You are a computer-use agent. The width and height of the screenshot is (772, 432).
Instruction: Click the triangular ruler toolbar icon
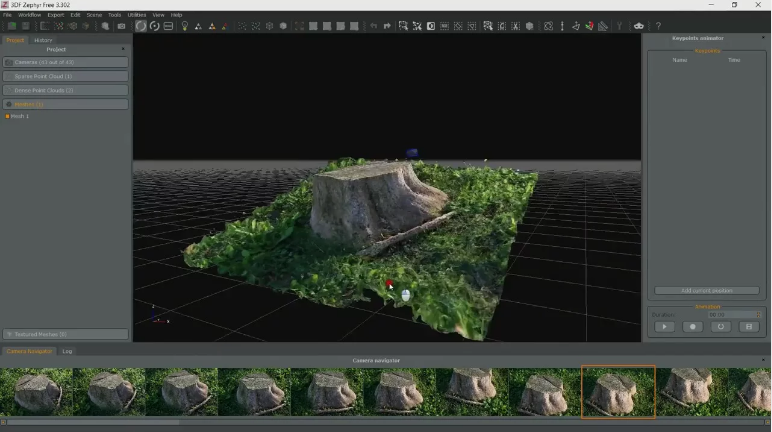603,26
